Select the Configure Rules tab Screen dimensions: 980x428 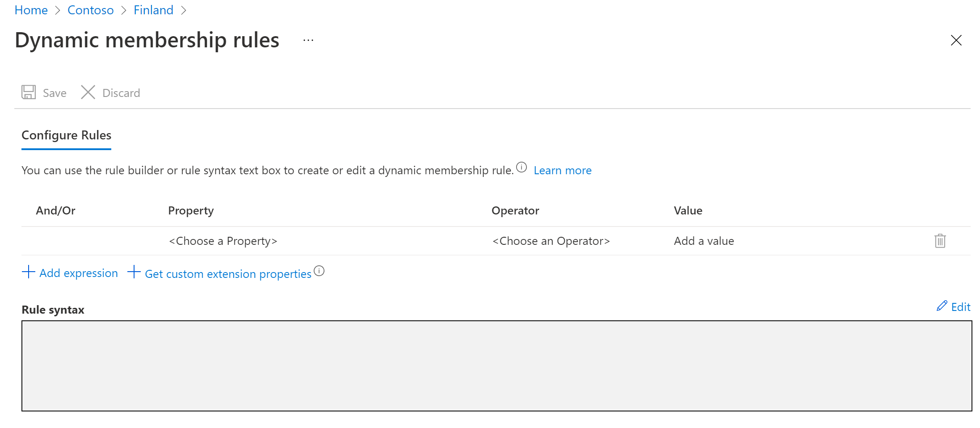click(67, 135)
